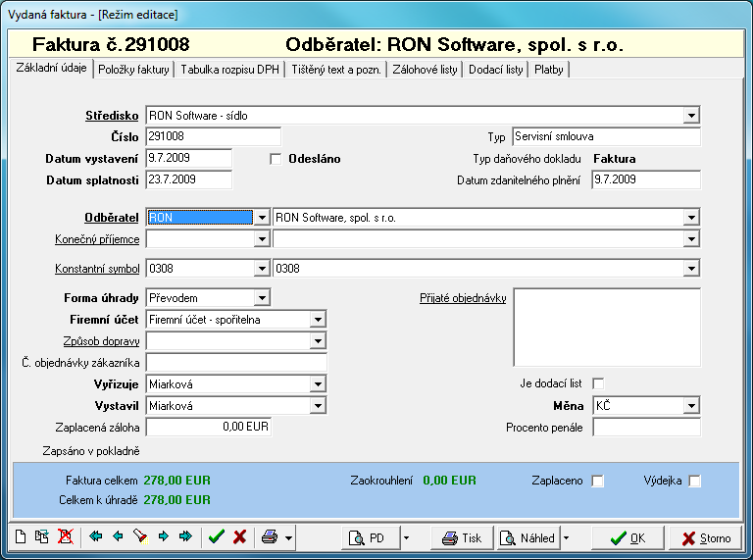Tick the Odesláno checkbox
Image resolution: width=753 pixels, height=560 pixels.
click(x=276, y=159)
